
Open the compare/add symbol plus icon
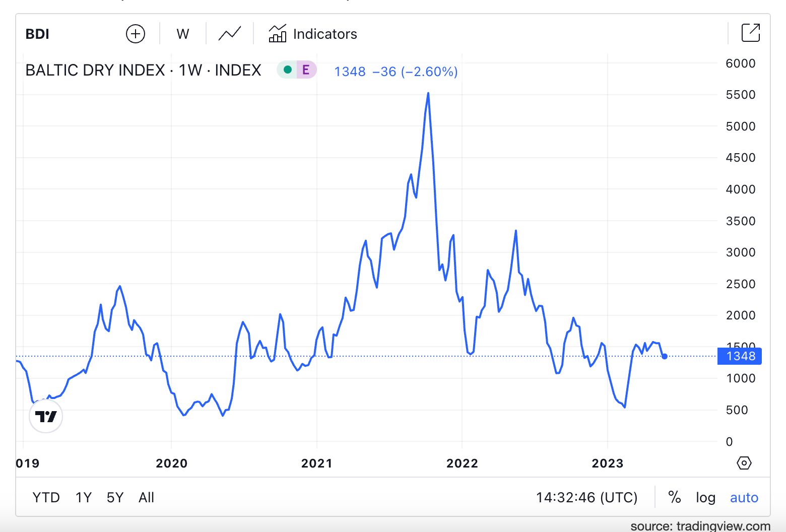point(135,33)
